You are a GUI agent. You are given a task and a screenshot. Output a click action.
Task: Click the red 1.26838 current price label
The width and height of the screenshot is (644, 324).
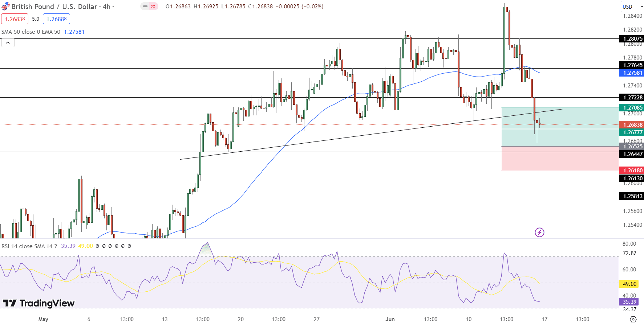click(631, 125)
